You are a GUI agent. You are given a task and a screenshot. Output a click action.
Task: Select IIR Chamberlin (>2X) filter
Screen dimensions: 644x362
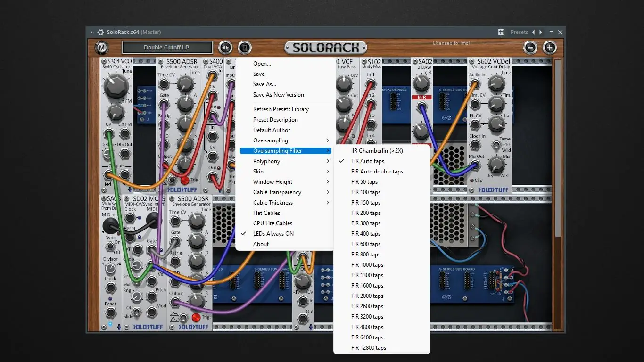(x=377, y=151)
